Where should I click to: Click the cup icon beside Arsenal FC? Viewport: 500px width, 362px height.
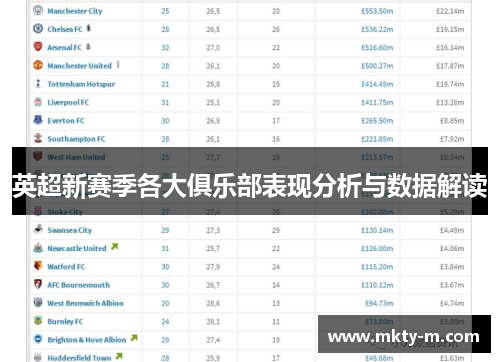pos(88,46)
